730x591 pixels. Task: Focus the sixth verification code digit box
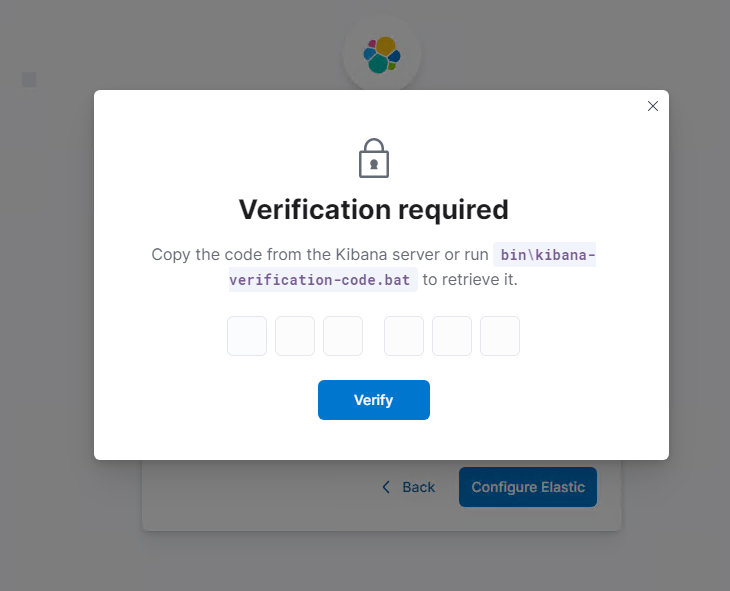pyautogui.click(x=500, y=336)
